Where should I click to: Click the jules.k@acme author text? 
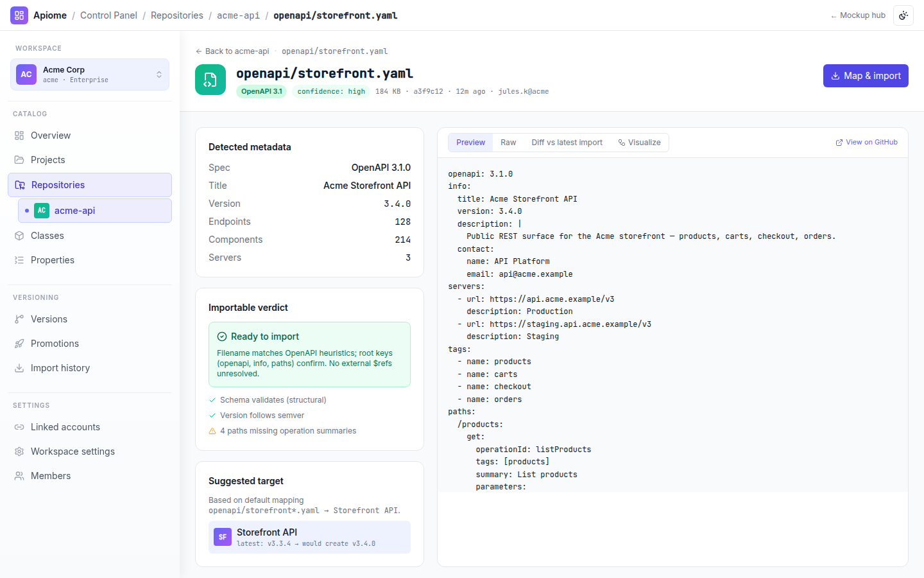(524, 92)
